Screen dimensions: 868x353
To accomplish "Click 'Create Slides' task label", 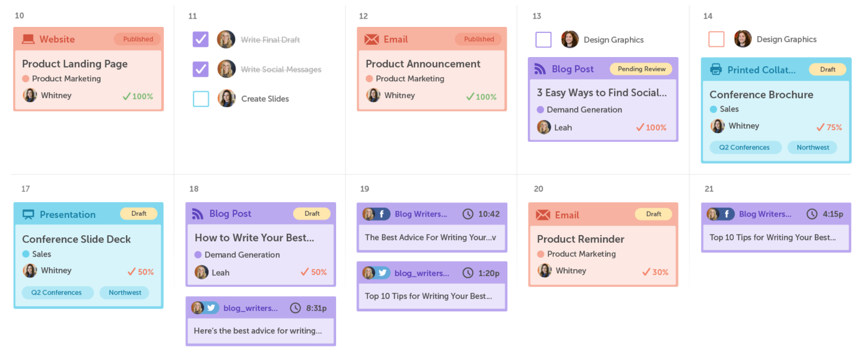I will pos(265,99).
